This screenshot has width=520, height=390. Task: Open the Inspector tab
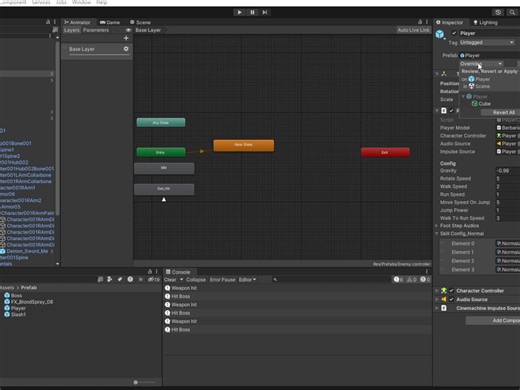tap(450, 22)
